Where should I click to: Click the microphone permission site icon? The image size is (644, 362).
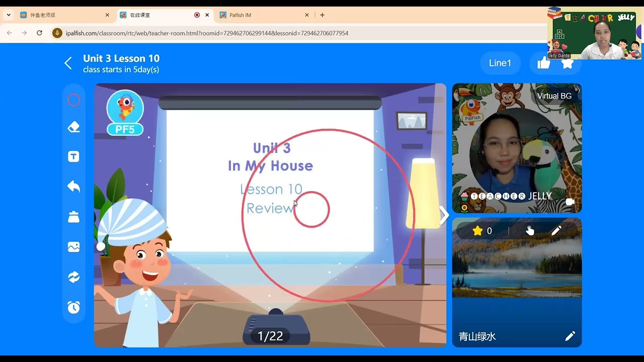[x=57, y=33]
